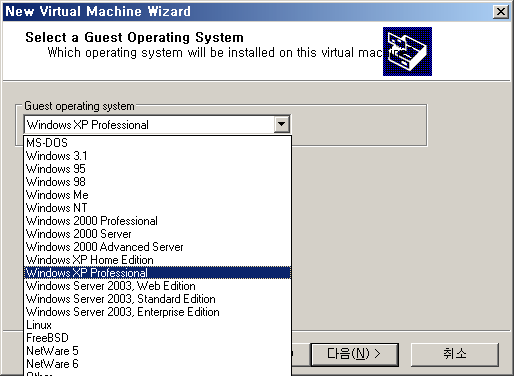
Task: Pick Windows Server 2003, Enterprise Edition
Action: (157, 312)
